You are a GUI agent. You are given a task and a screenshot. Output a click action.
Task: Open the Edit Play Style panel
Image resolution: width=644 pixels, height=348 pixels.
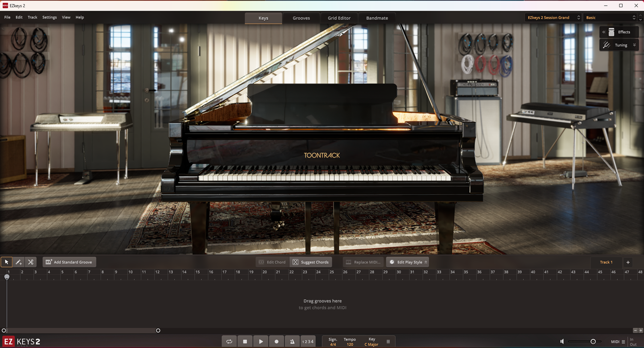[408, 262]
